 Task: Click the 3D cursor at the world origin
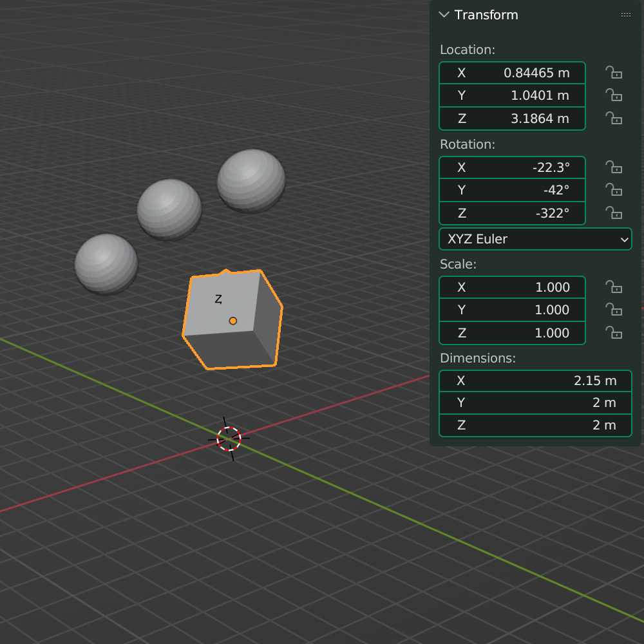229,439
